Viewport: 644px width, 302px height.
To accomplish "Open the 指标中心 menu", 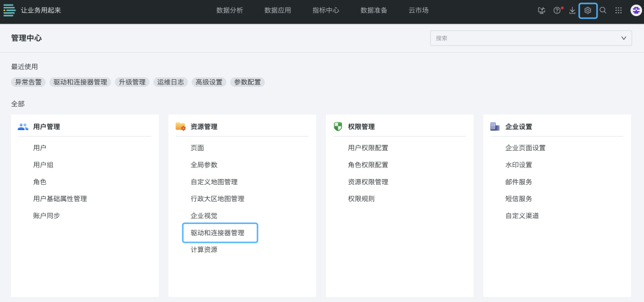I will point(326,11).
